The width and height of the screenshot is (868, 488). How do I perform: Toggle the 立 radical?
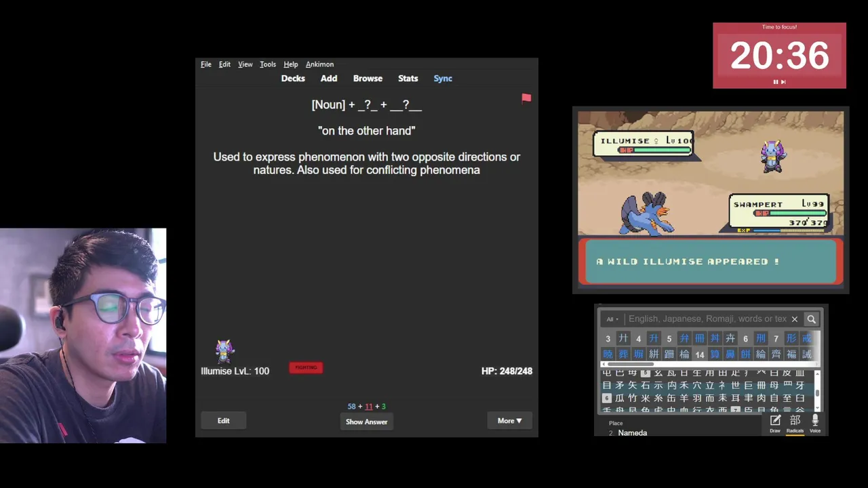click(x=710, y=385)
